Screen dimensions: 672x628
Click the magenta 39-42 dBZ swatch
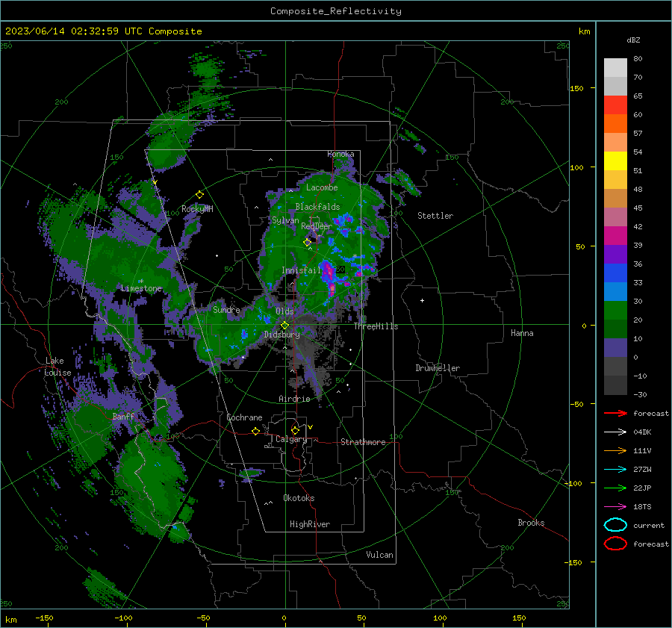tap(615, 236)
